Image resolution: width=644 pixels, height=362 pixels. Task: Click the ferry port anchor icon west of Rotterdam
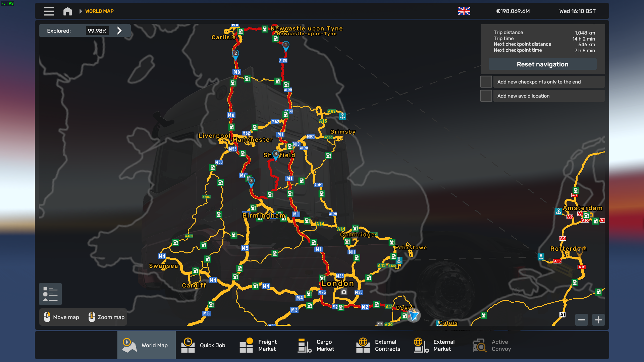(541, 257)
